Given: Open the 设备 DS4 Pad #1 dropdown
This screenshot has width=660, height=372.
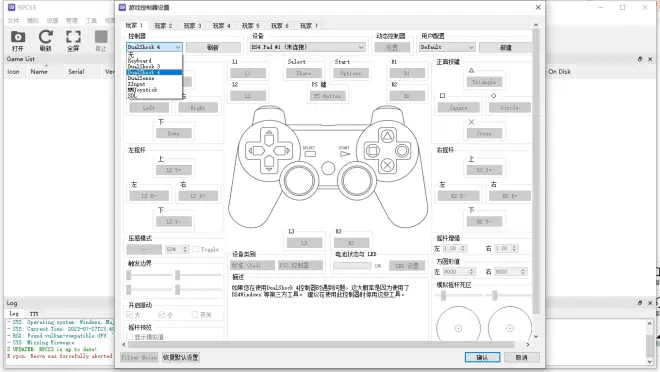Looking at the screenshot, I should (307, 47).
